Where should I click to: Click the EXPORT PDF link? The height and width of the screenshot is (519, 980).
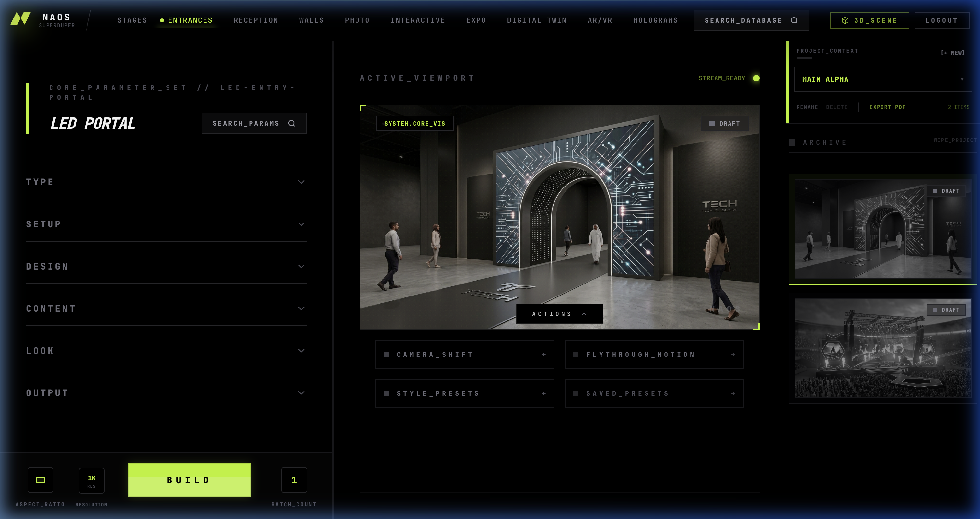pyautogui.click(x=888, y=107)
